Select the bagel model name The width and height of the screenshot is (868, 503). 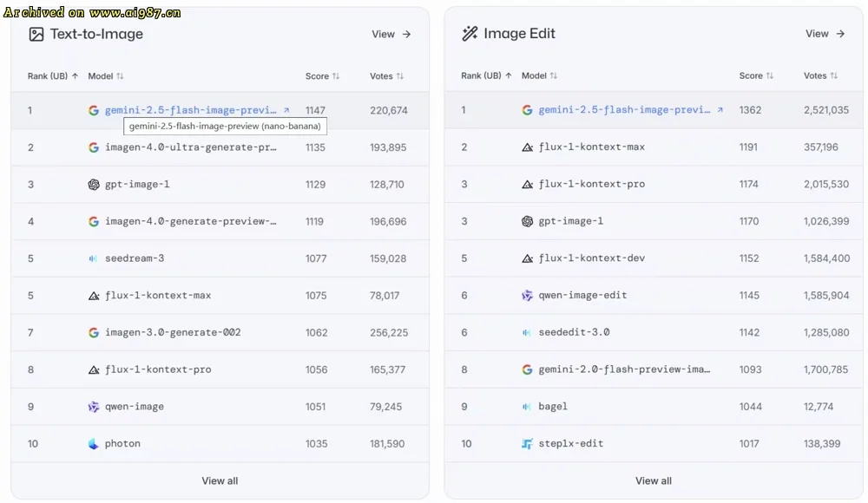(x=553, y=406)
